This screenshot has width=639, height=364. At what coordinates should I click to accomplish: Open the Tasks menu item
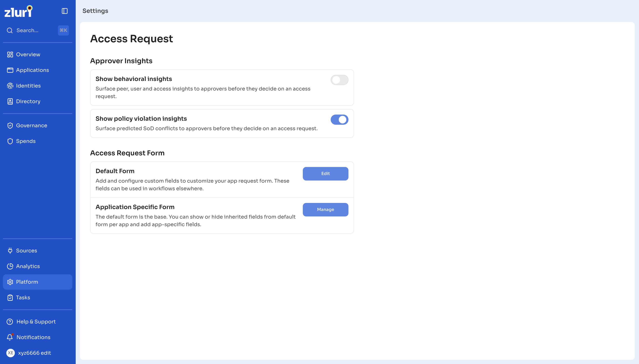coord(37,297)
